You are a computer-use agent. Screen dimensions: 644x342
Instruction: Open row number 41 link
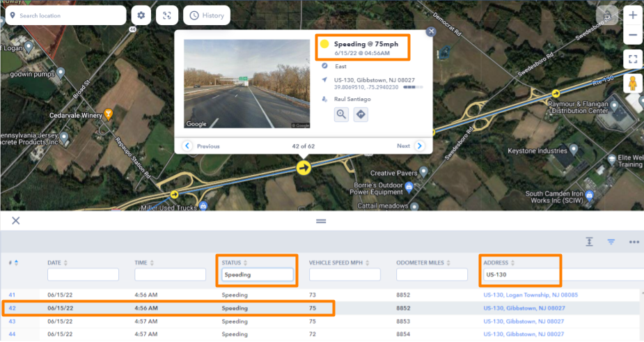[12, 295]
